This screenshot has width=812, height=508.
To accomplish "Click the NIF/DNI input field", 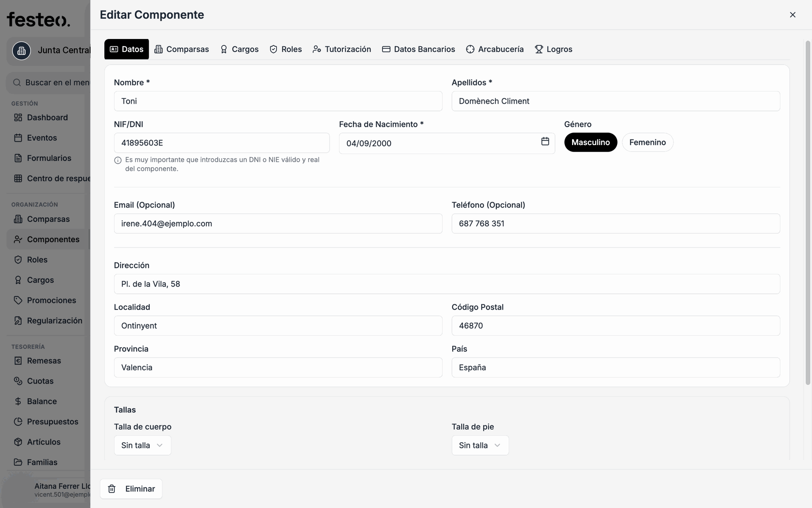I will pos(222,143).
